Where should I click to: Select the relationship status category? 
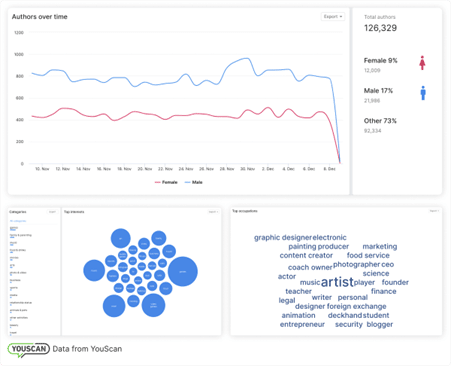(21, 303)
